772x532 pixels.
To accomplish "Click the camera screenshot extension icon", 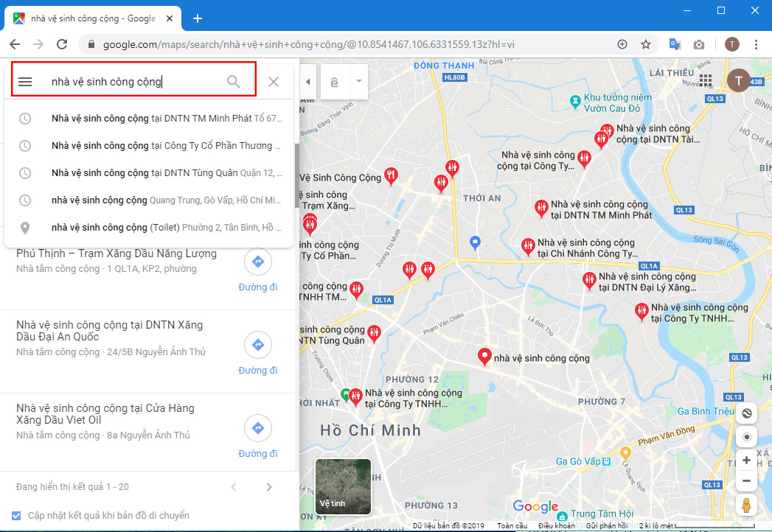I will 699,45.
